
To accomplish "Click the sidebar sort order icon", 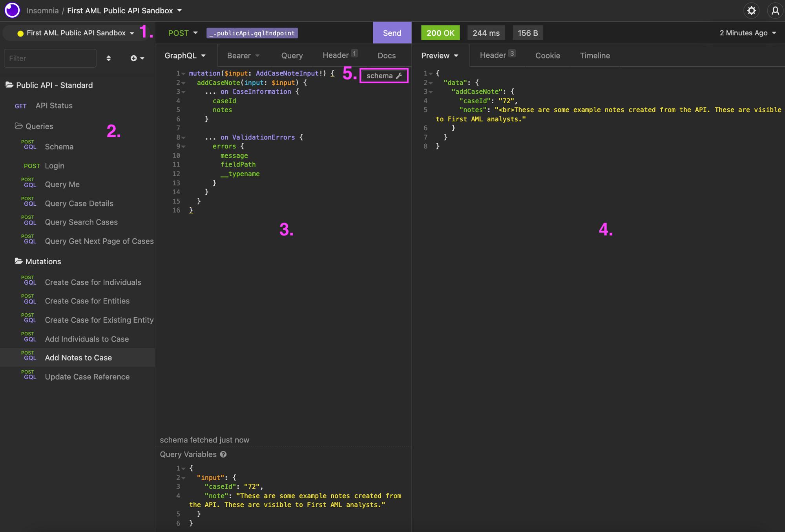I will (x=109, y=58).
